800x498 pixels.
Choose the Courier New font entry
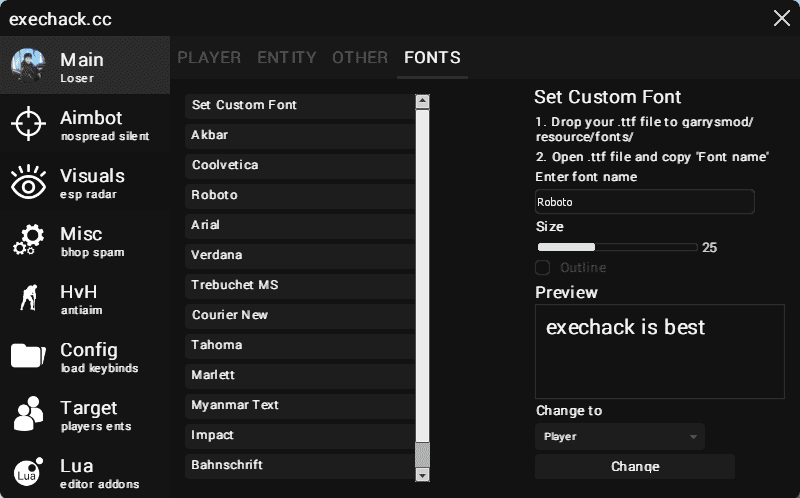tap(299, 315)
